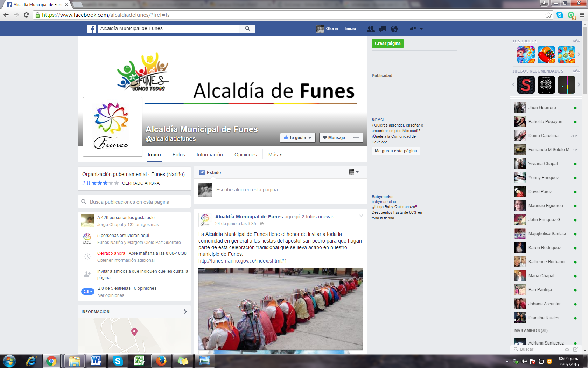Open the three-dot more actions button
Viewport: 588px width, 368px height.
tap(356, 138)
